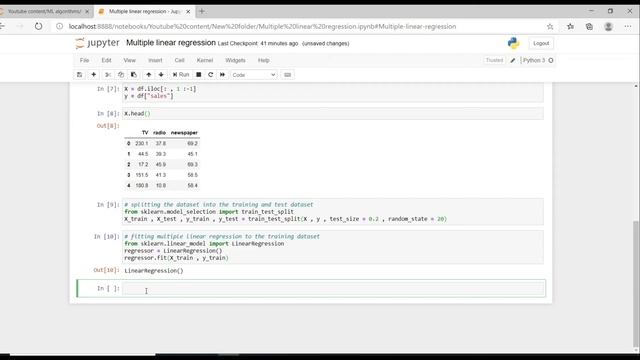Open the View menu
The width and height of the screenshot is (640, 360).
tap(129, 60)
